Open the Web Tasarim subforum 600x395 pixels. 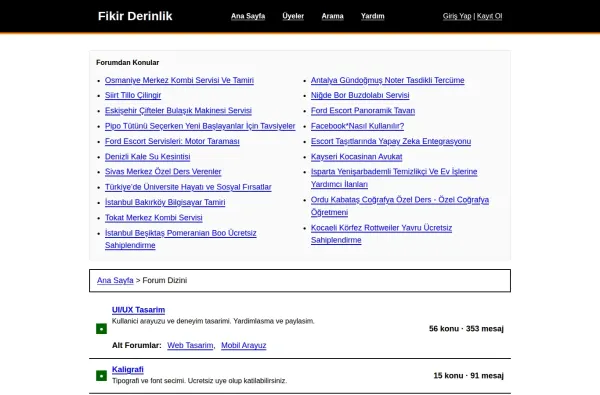click(190, 345)
